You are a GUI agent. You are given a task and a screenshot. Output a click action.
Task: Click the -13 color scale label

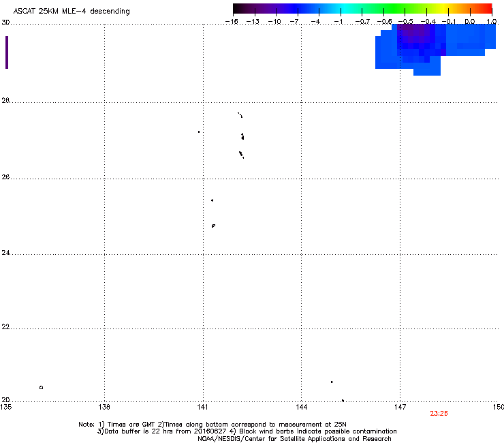click(253, 22)
